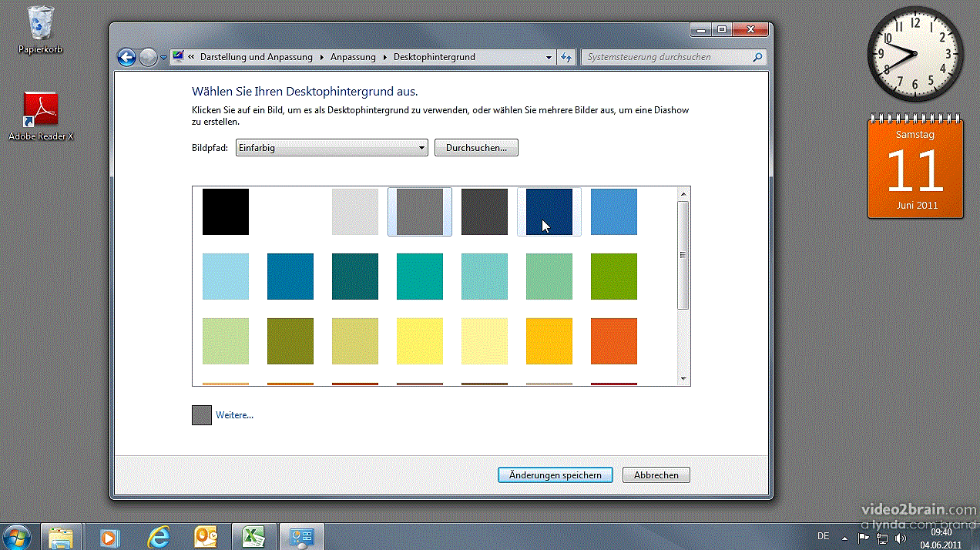Open the Action Center flag tray icon

[x=864, y=537]
